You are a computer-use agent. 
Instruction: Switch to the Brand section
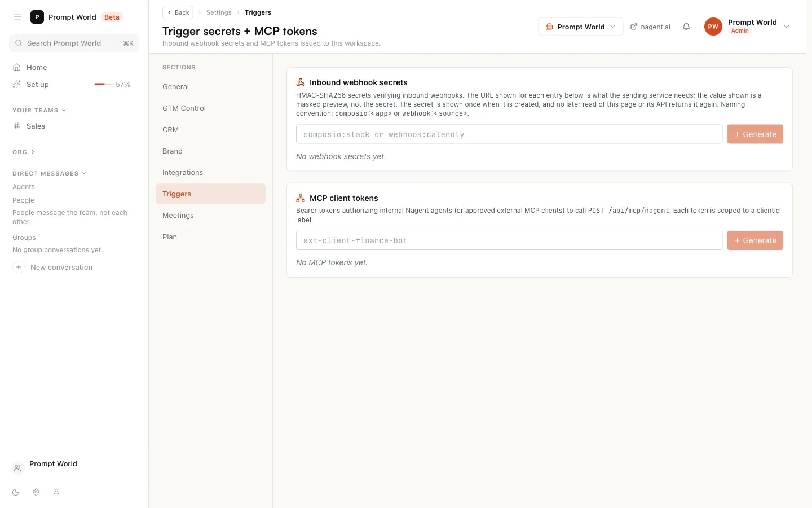point(210,151)
